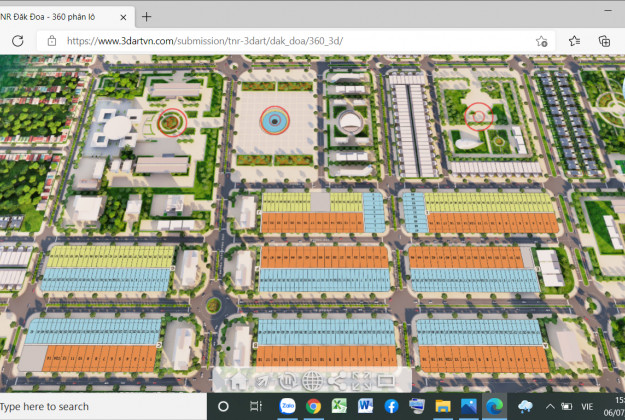
Task: Click the arrow pointer icon in viewer toolbar
Action: pyautogui.click(x=262, y=380)
